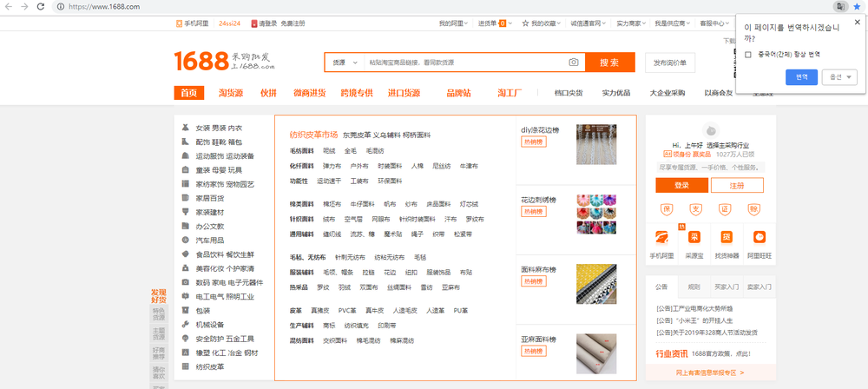Screen dimensions: 868x389
Task: Click the browser forward arrow
Action: tap(24, 7)
